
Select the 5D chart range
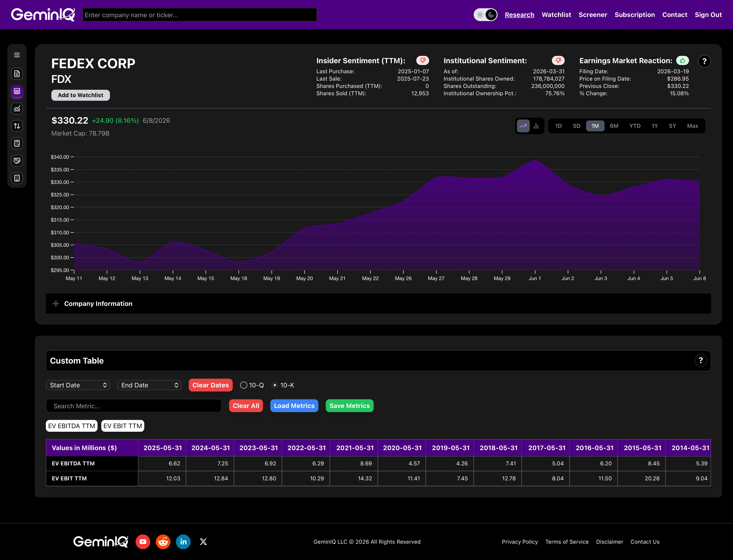(577, 126)
